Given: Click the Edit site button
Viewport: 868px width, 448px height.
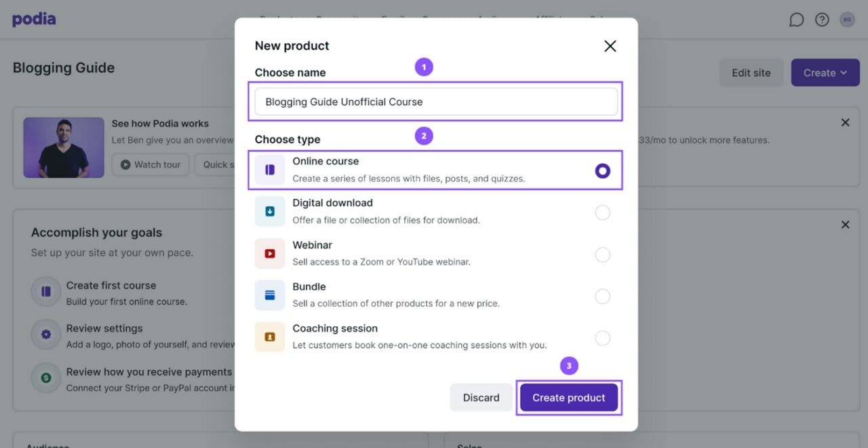Looking at the screenshot, I should pos(751,72).
